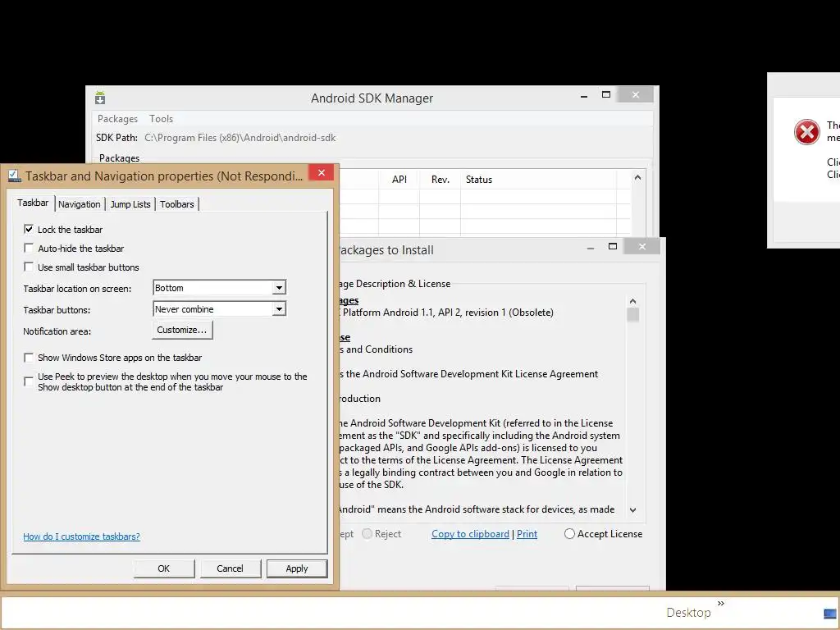Select the Accept License radio button

(x=569, y=533)
